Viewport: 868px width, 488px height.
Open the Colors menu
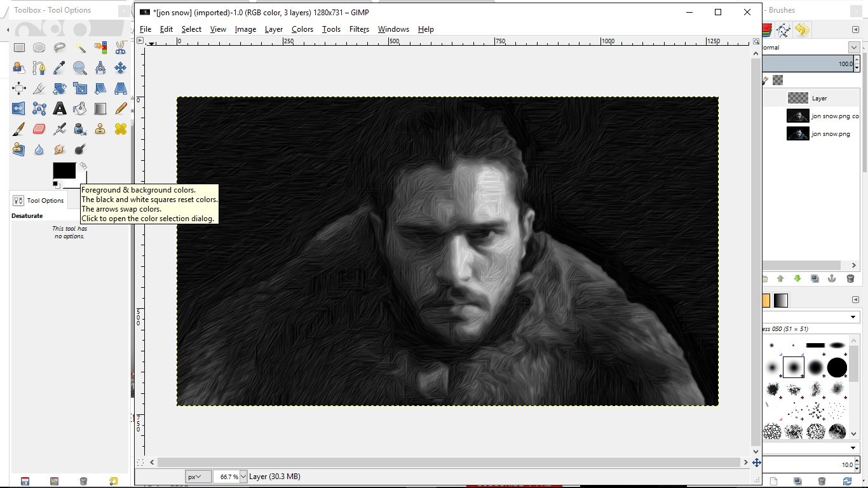302,29
